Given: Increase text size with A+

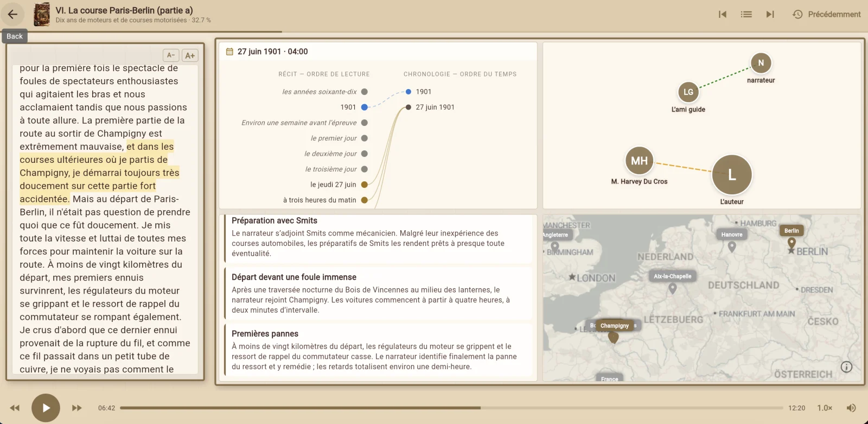Looking at the screenshot, I should (x=190, y=55).
